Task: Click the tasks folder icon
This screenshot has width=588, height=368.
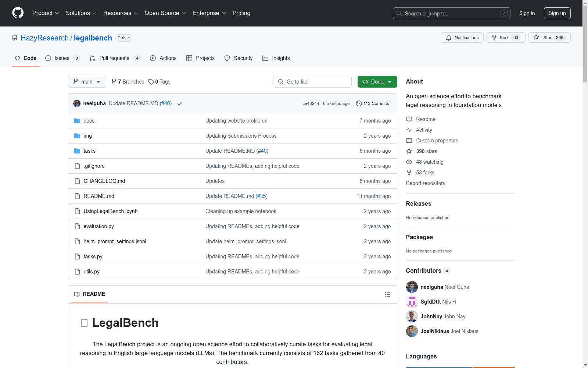Action: click(77, 151)
